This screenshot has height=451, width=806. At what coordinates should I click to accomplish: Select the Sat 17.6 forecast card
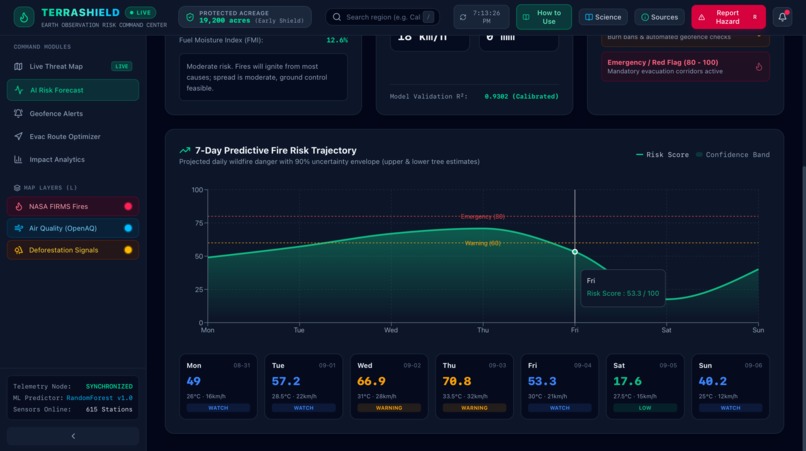pyautogui.click(x=645, y=386)
